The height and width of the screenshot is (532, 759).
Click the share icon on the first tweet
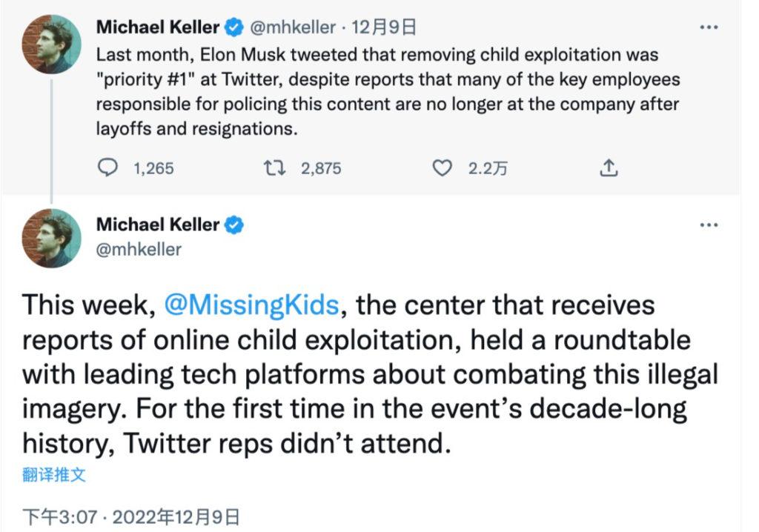[608, 168]
